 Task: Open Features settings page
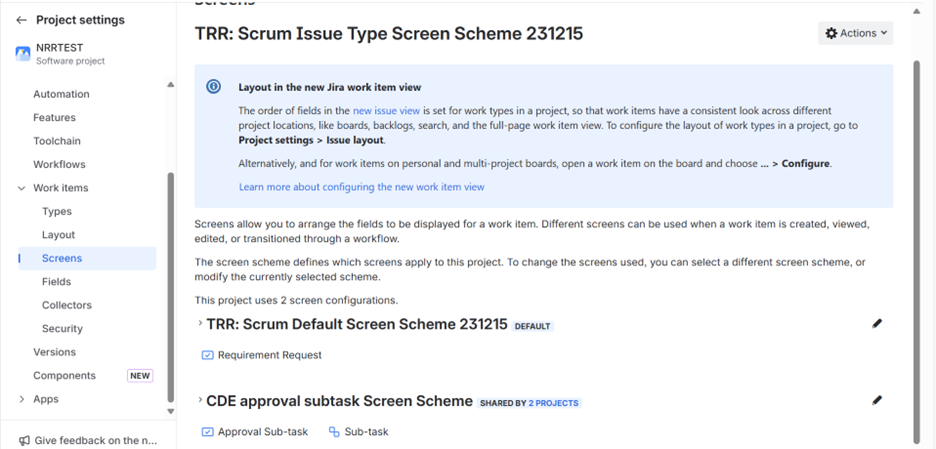pyautogui.click(x=54, y=118)
